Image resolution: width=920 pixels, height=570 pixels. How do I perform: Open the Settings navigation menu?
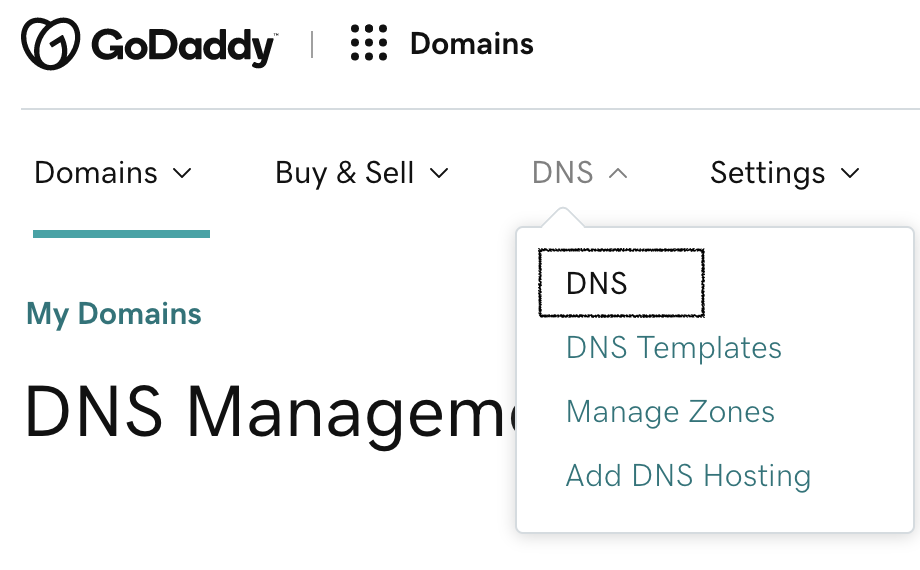tap(768, 173)
